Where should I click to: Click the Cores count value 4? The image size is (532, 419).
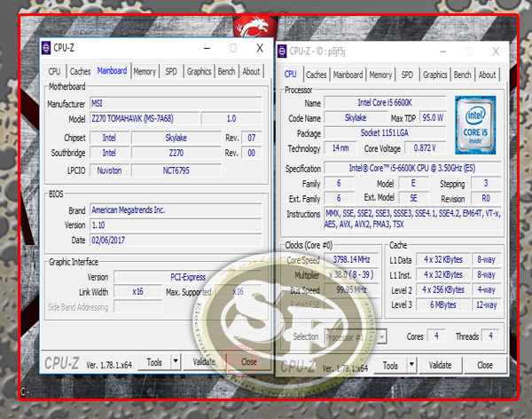pos(436,336)
